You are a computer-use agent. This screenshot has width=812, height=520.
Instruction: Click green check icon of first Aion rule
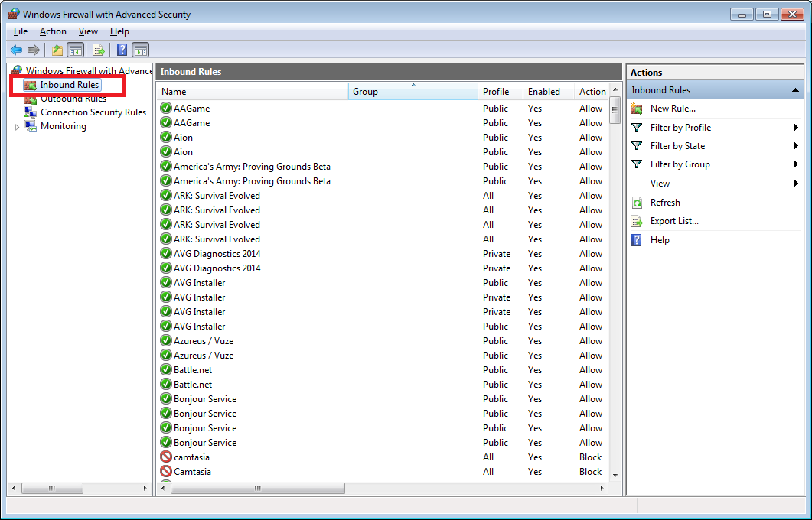(166, 137)
